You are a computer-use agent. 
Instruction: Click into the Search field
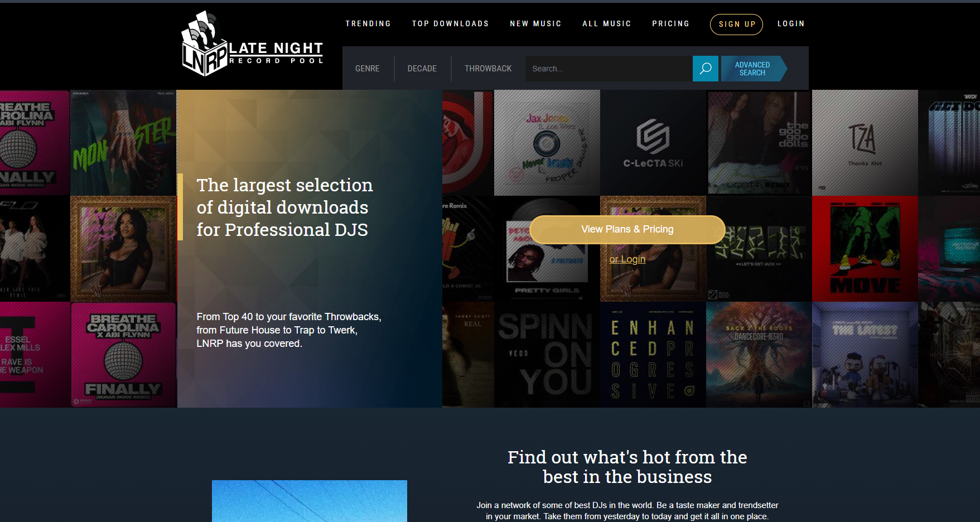[x=609, y=69]
